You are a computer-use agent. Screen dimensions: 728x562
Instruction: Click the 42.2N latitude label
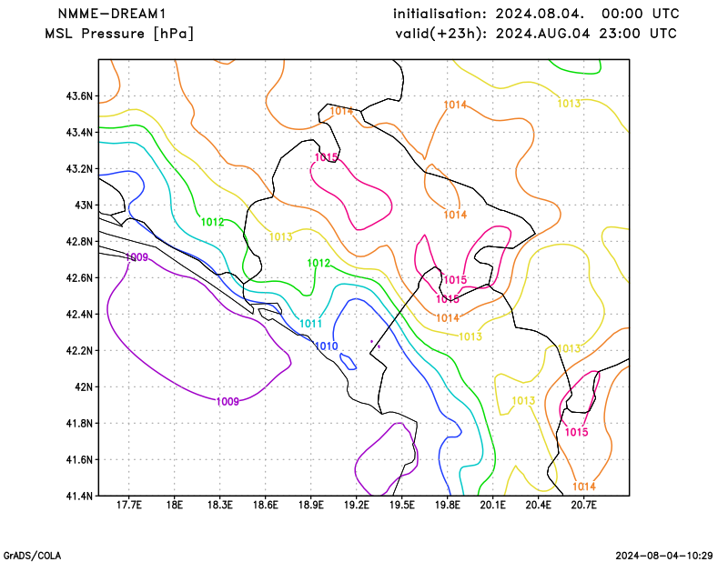[x=79, y=351]
